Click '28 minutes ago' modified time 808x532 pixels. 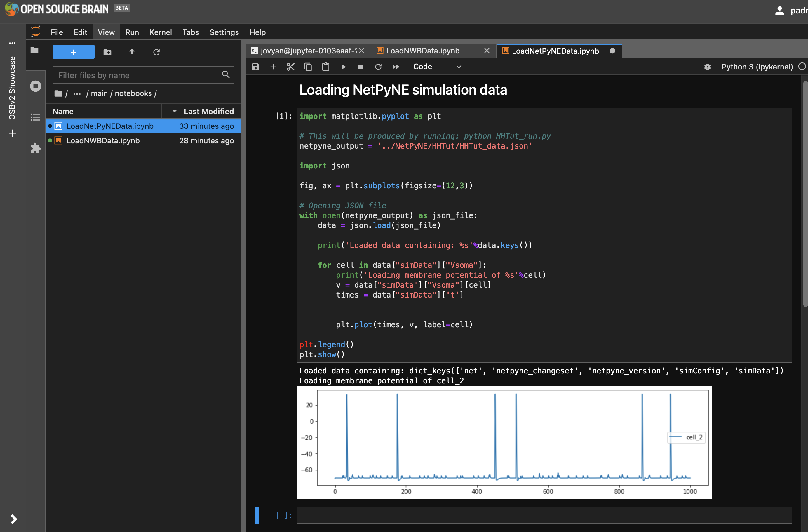[206, 140]
